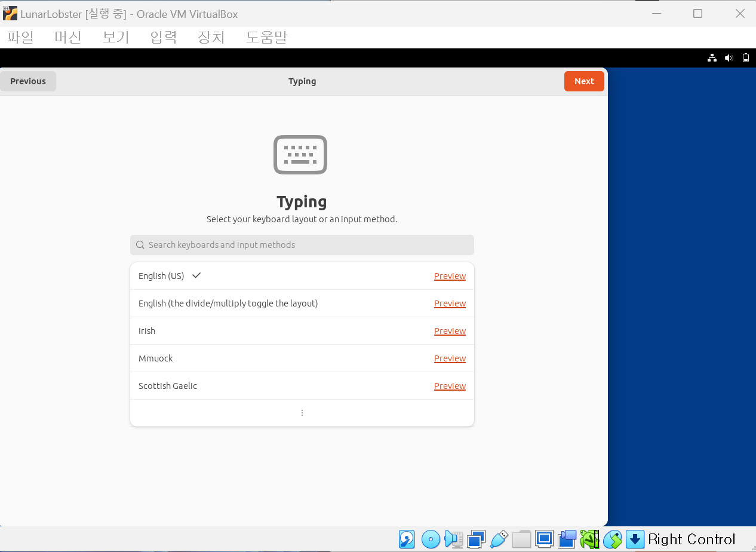Click the hard disk activity status icon
Image resolution: width=756 pixels, height=552 pixels.
[407, 539]
